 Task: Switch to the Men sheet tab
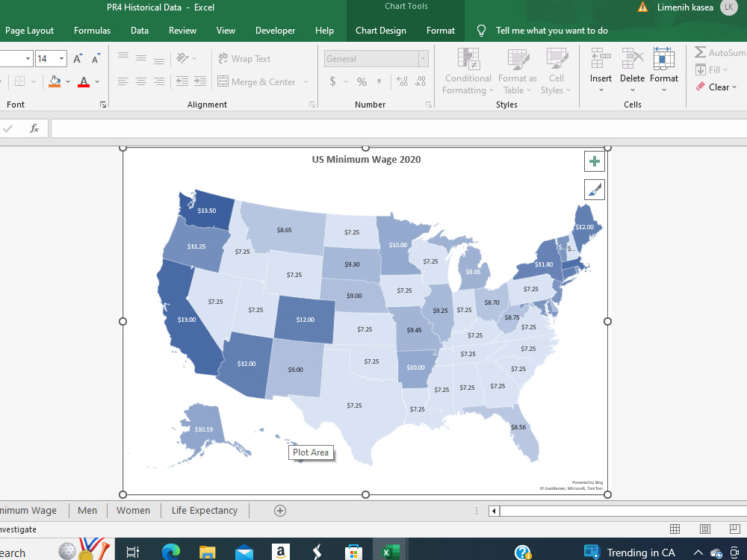point(87,511)
